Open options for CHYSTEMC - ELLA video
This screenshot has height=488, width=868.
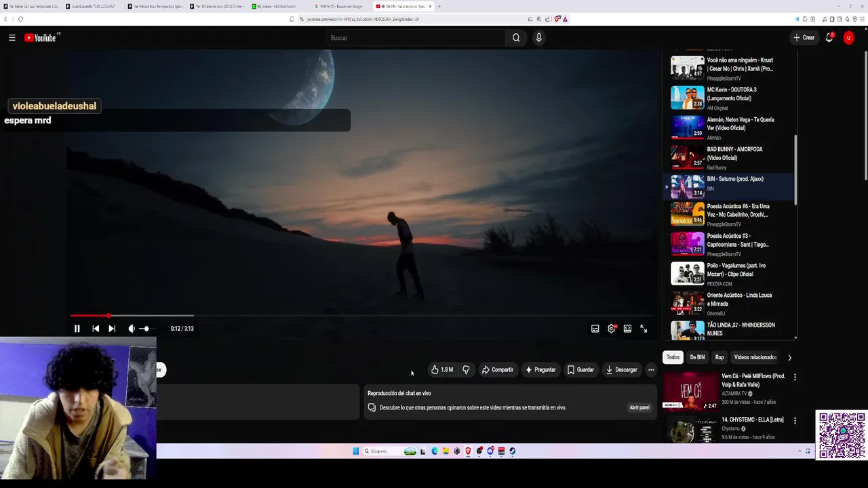point(795,420)
